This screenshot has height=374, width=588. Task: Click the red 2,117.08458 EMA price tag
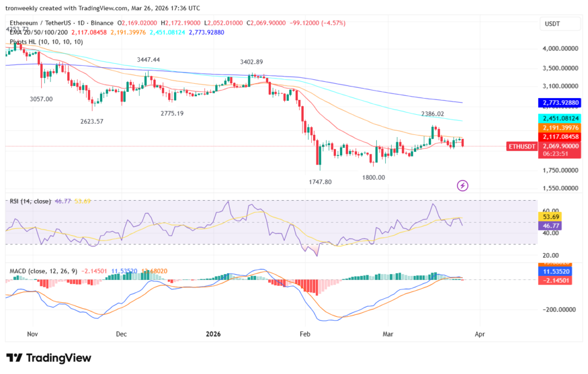pyautogui.click(x=559, y=137)
